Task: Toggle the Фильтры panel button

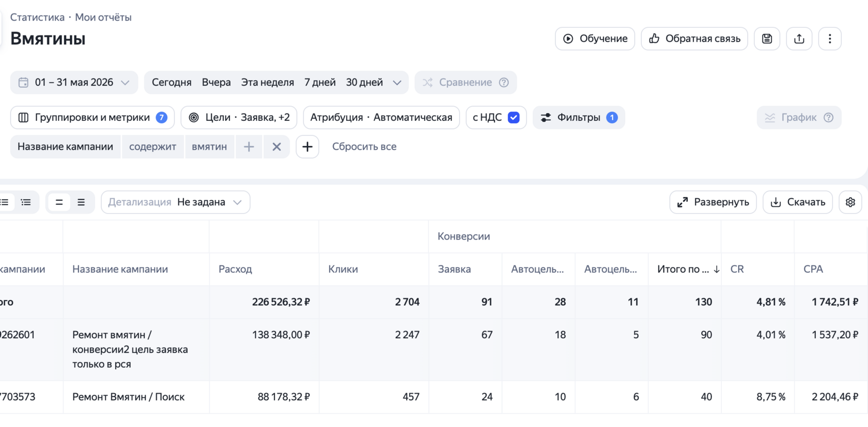Action: coord(579,118)
